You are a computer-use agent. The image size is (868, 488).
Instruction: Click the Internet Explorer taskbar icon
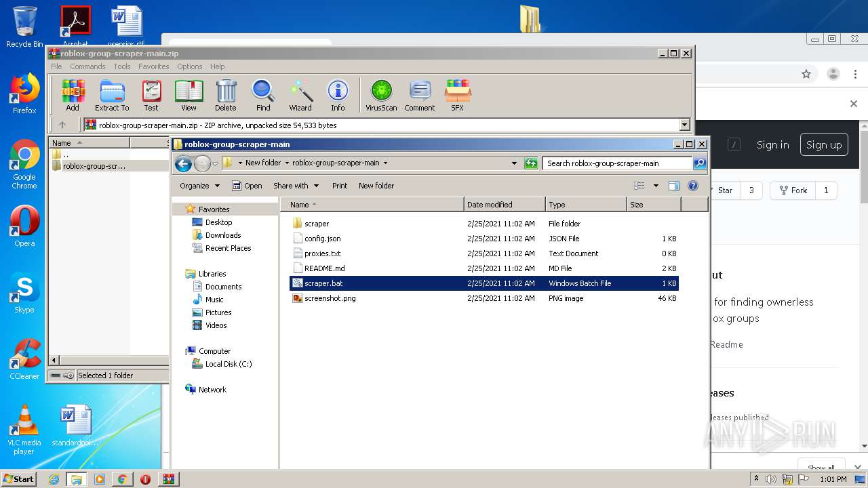pyautogui.click(x=54, y=479)
